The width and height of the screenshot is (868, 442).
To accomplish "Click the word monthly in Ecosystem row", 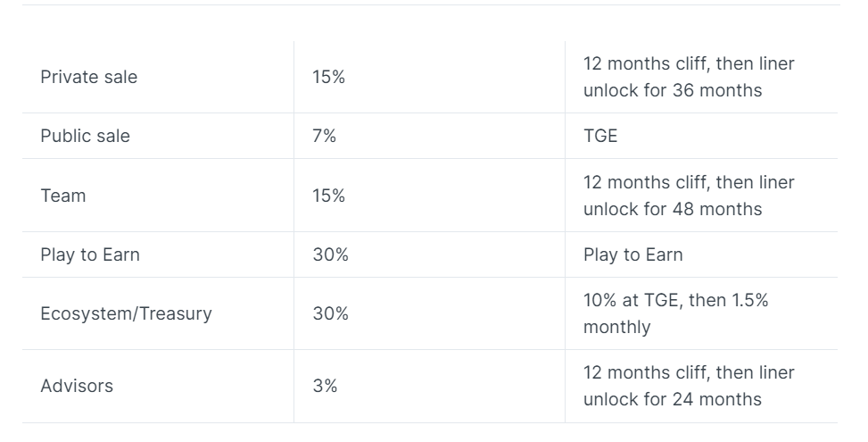I will pos(616,327).
